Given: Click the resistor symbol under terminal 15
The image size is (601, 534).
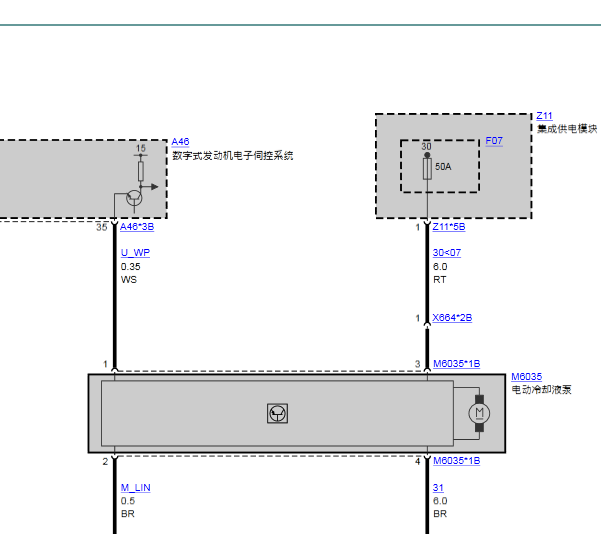Looking at the screenshot, I should click(x=141, y=171).
